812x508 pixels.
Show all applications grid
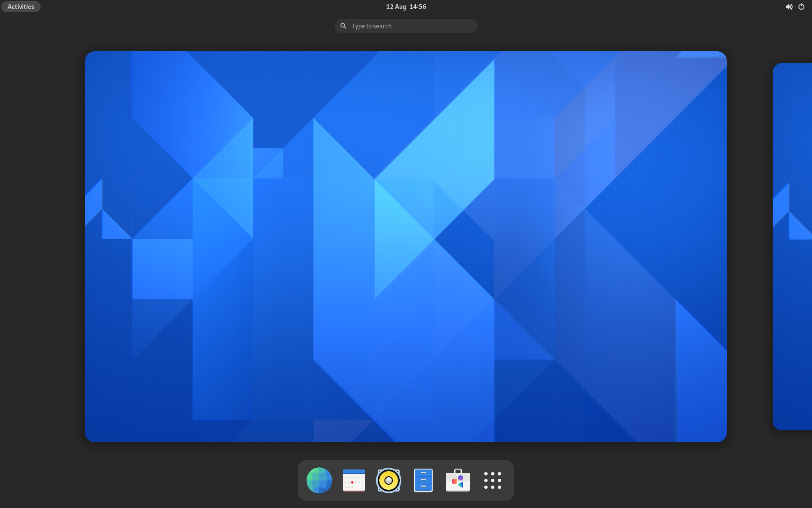pos(492,480)
